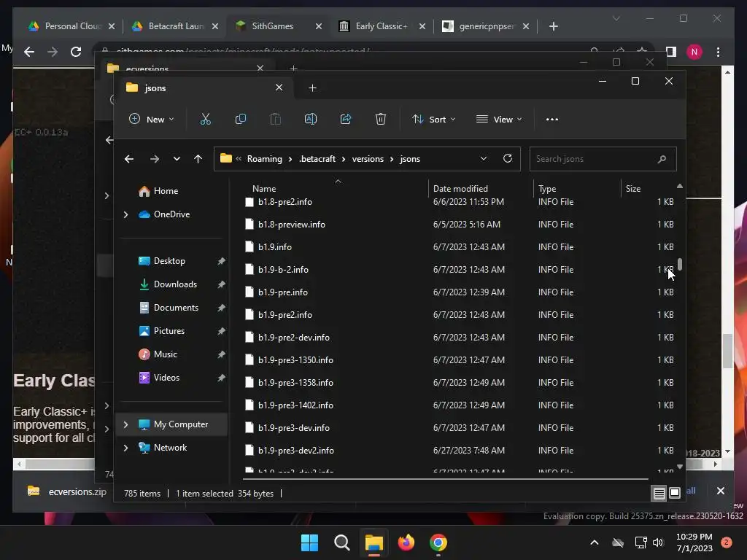
Task: Switch to large thumbnails view in the status bar
Action: 675,494
